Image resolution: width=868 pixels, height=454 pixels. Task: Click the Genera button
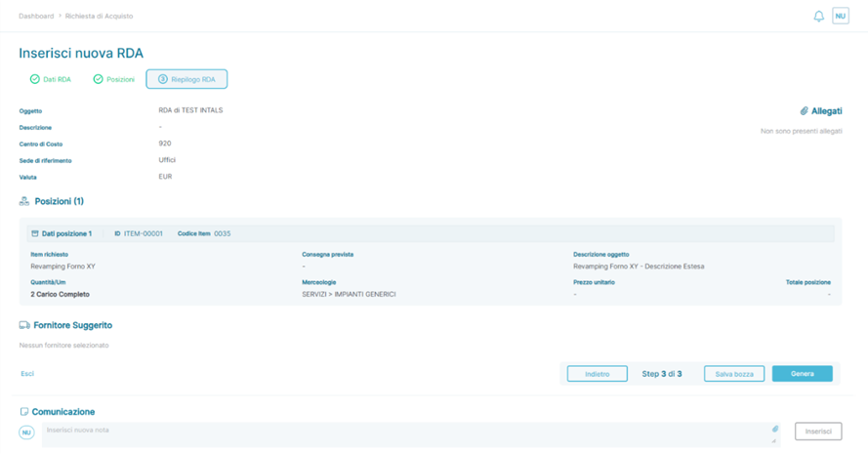click(803, 374)
